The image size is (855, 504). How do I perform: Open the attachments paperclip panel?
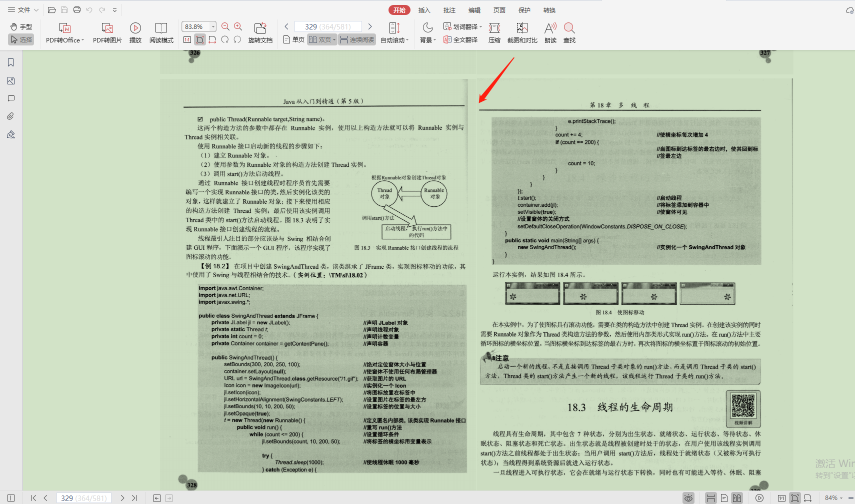(x=11, y=116)
